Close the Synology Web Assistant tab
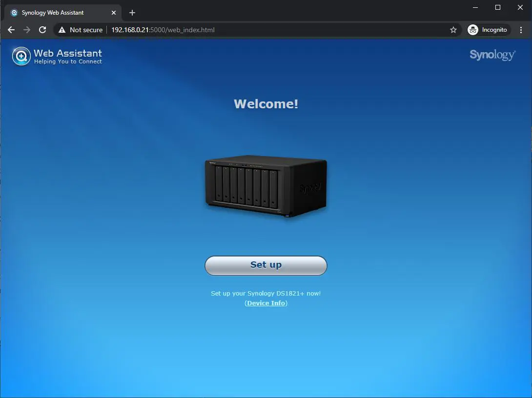The height and width of the screenshot is (398, 532). pyautogui.click(x=114, y=13)
